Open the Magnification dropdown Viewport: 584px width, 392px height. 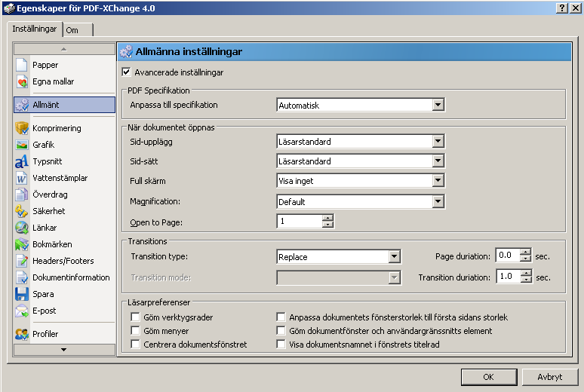coord(438,202)
